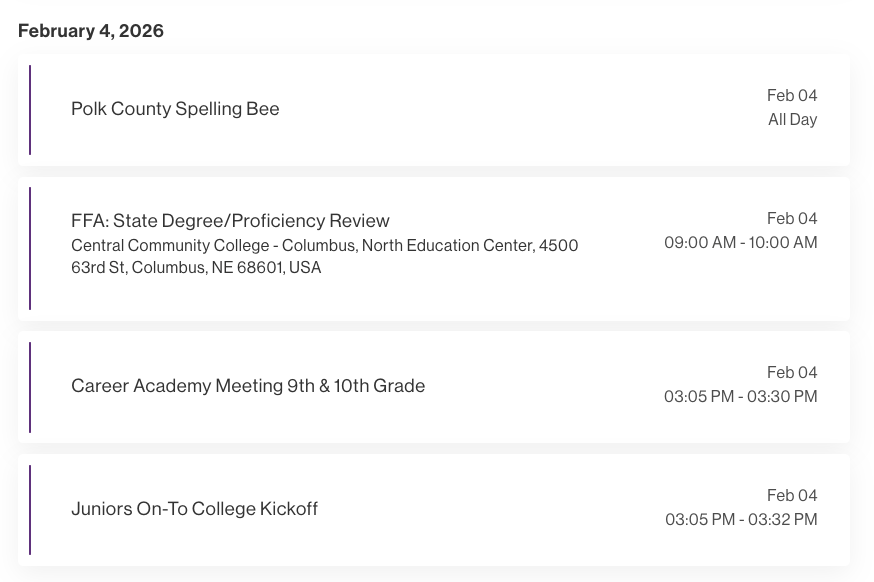This screenshot has width=874, height=582.
Task: Click the All Day label for the Spelling Bee
Action: [x=792, y=120]
